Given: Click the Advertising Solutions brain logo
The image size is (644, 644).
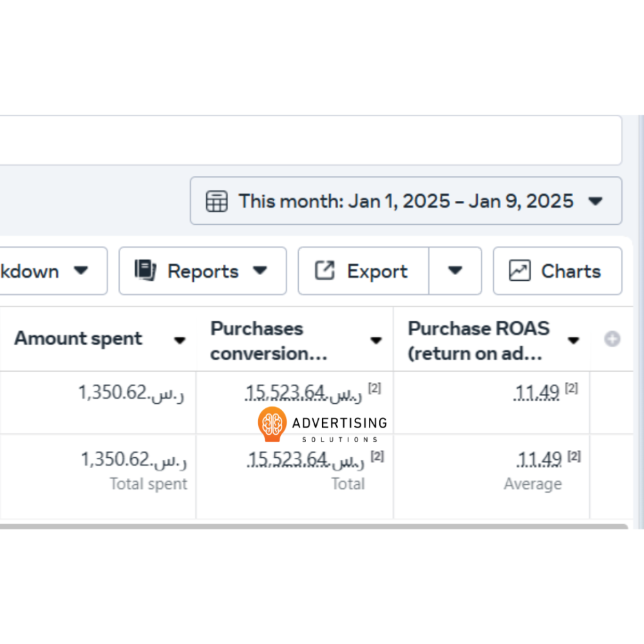Looking at the screenshot, I should click(x=272, y=423).
